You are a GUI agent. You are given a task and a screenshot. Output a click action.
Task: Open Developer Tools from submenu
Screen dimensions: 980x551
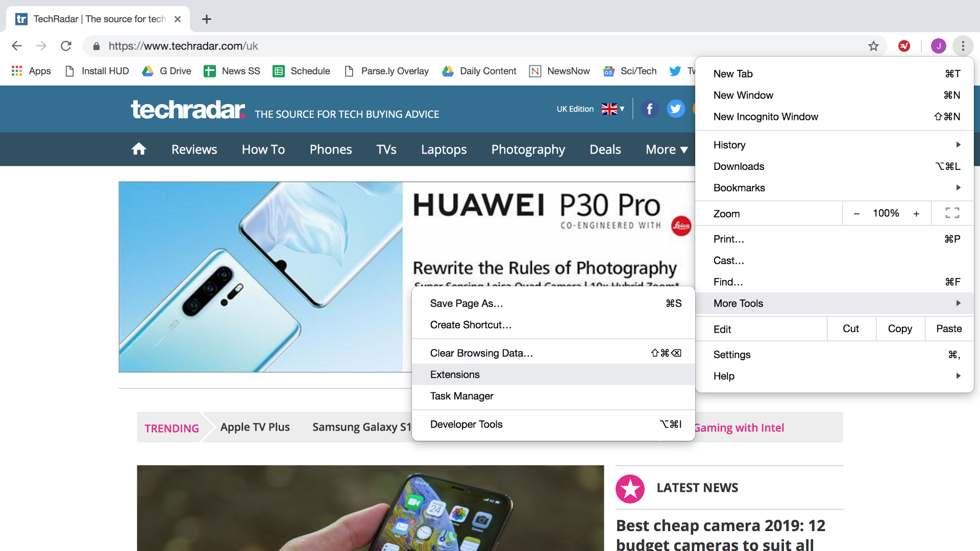coord(553,424)
